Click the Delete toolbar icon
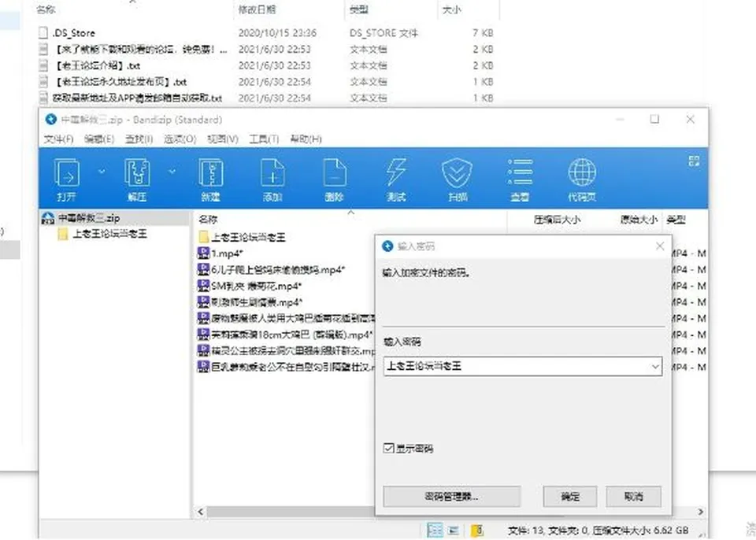This screenshot has width=756, height=540. point(334,173)
